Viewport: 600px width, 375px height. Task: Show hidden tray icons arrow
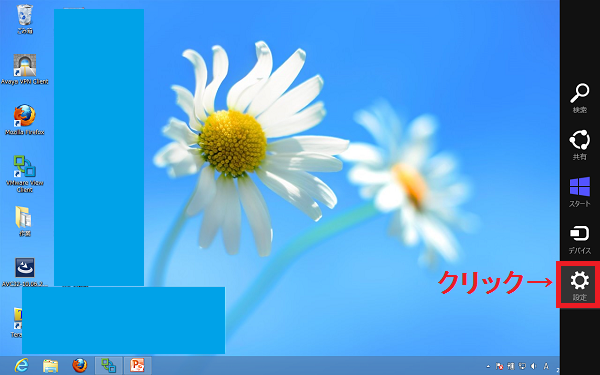pyautogui.click(x=488, y=366)
